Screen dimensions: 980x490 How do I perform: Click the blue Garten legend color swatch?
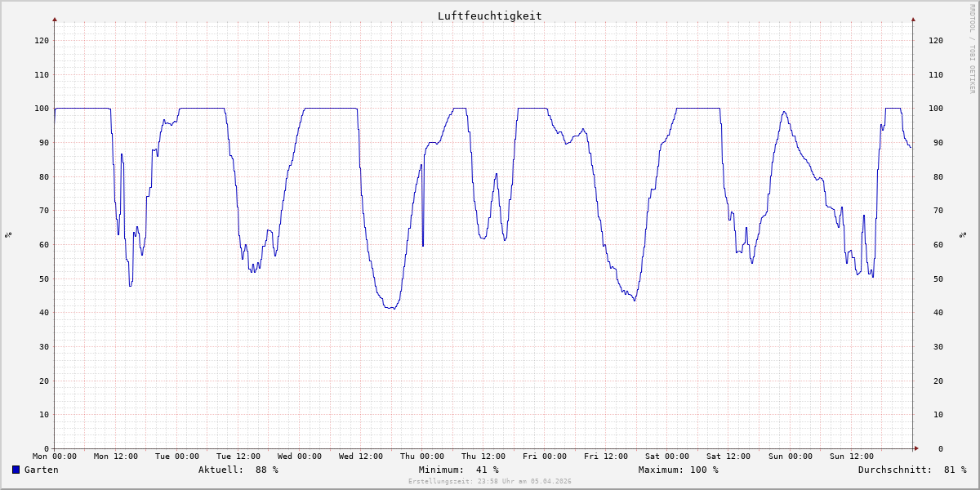[x=16, y=470]
